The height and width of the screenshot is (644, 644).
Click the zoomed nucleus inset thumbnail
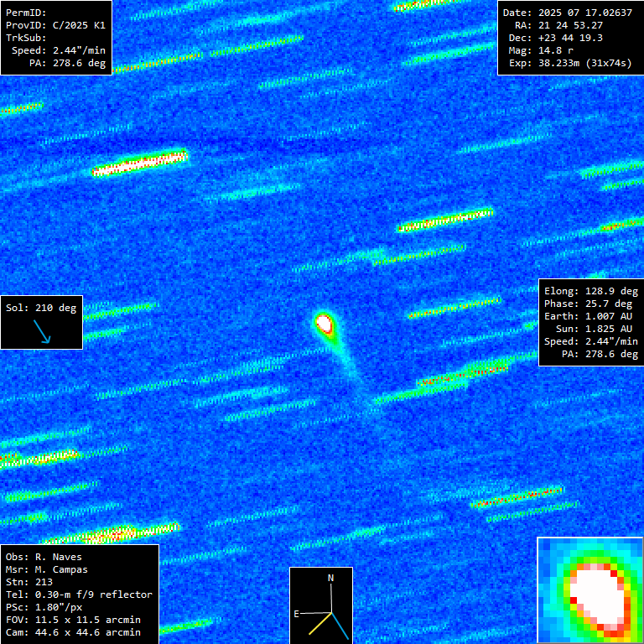pos(590,590)
